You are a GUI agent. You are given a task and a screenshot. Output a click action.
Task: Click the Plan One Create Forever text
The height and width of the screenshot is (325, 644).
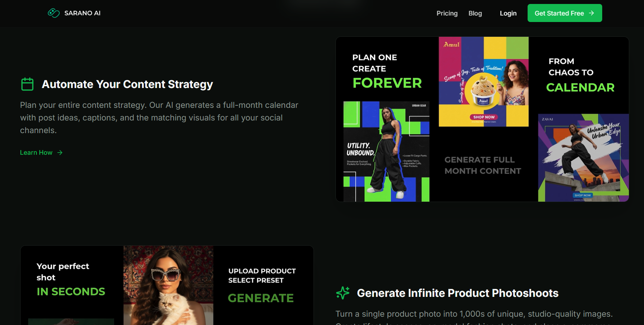(386, 71)
